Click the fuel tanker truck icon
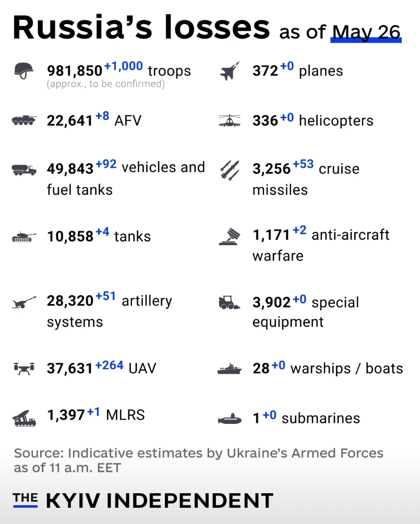Image resolution: width=420 pixels, height=524 pixels. [x=24, y=169]
